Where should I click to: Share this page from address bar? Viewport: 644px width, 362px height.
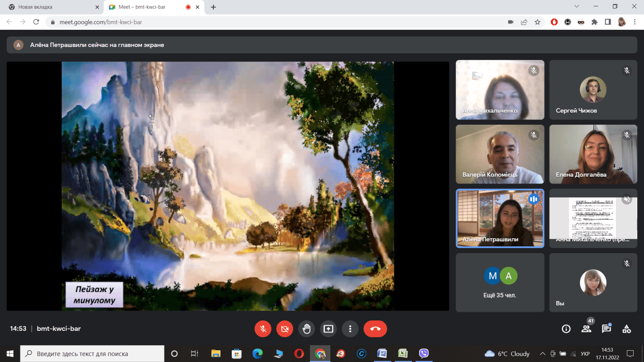524,22
